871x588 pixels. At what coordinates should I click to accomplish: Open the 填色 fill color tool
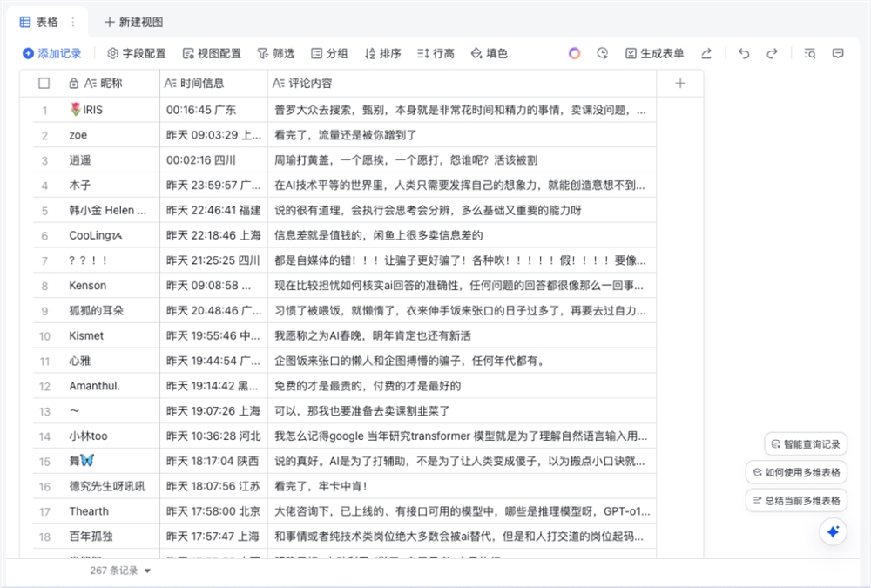coord(489,53)
